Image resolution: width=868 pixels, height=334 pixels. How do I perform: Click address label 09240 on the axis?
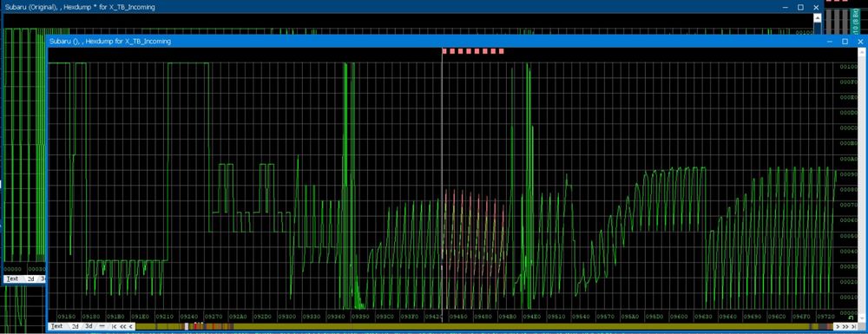(189, 317)
